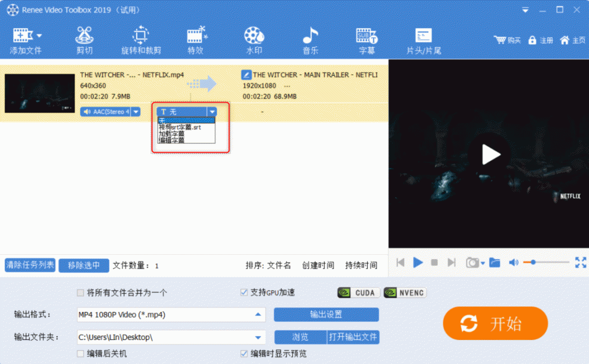Collapse the subtitle T 无 dropdown arrow
This screenshot has height=364, width=589.
pyautogui.click(x=212, y=112)
